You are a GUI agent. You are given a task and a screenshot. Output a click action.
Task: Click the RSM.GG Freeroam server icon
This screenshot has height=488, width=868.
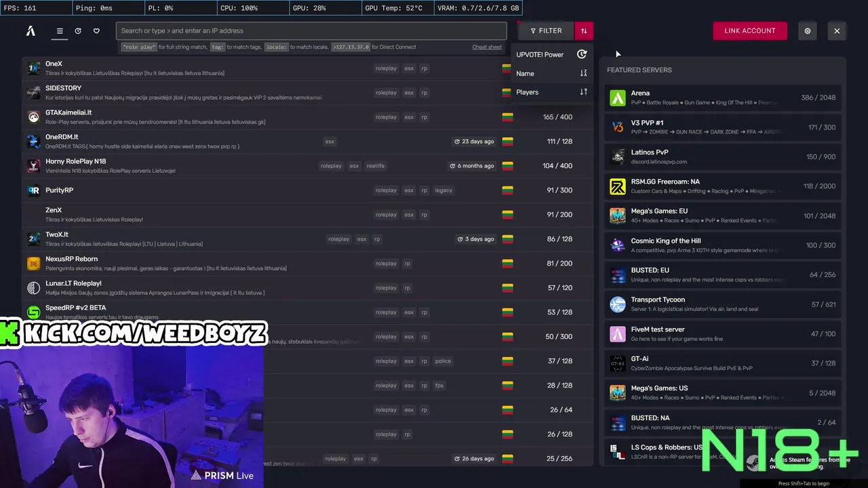point(617,186)
